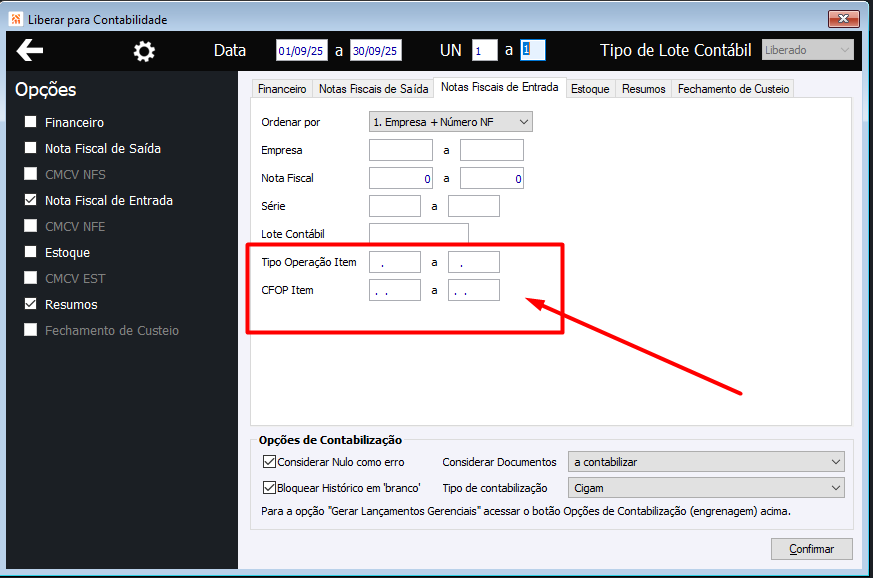Uncheck Bloquear Histórico em 'branco'
This screenshot has width=873, height=578.
(x=269, y=488)
